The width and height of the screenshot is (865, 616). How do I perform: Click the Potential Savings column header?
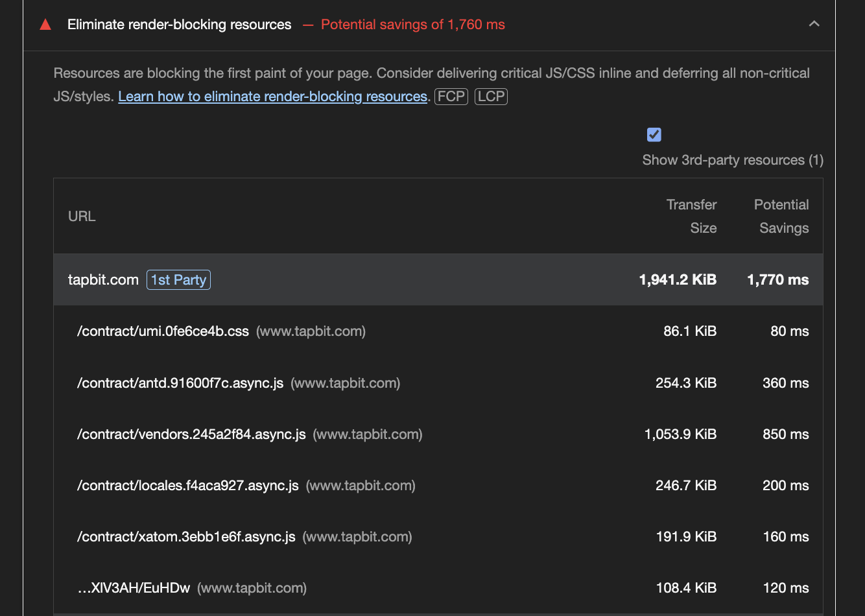click(781, 217)
